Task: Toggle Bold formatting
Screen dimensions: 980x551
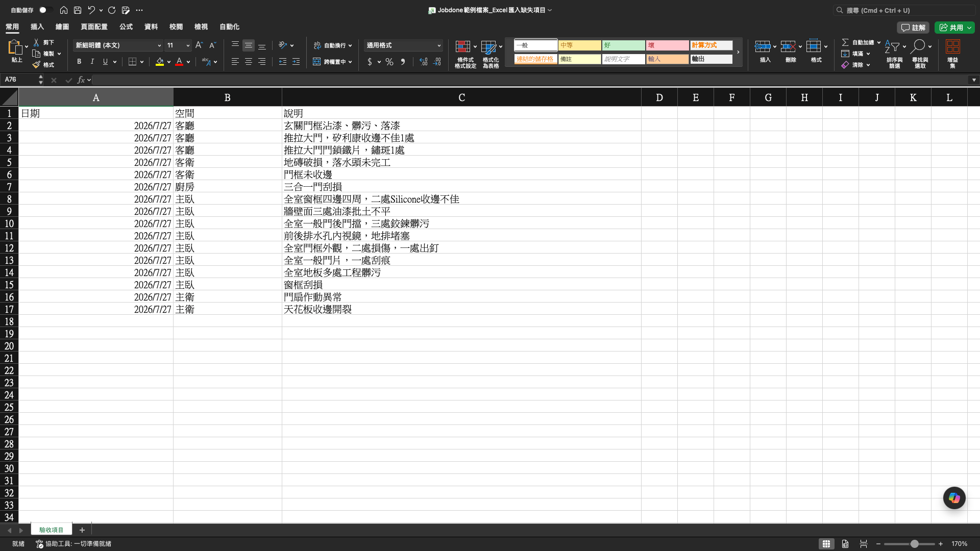Action: click(79, 62)
